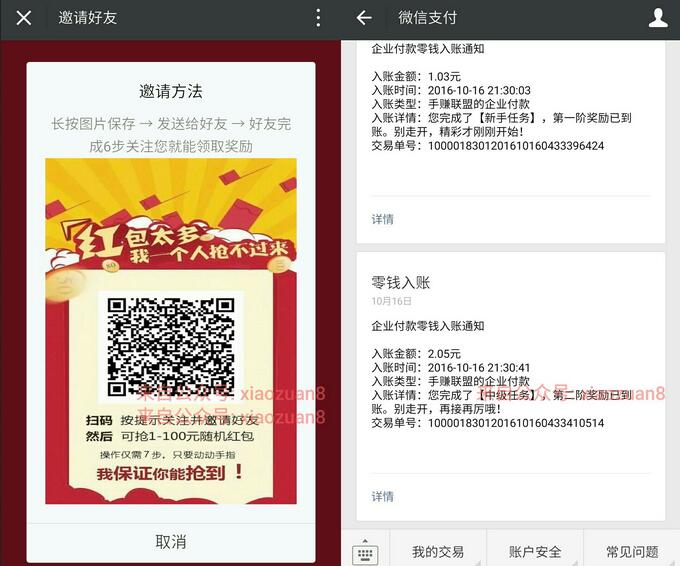The width and height of the screenshot is (680, 566).
Task: Open the 常见问题 menu
Action: pyautogui.click(x=632, y=552)
